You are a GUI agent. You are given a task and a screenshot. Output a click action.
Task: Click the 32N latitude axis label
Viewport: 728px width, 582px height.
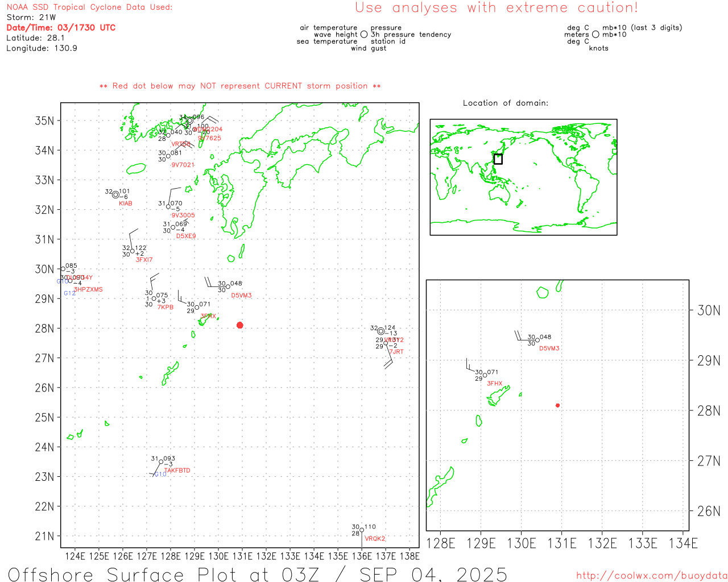[45, 210]
